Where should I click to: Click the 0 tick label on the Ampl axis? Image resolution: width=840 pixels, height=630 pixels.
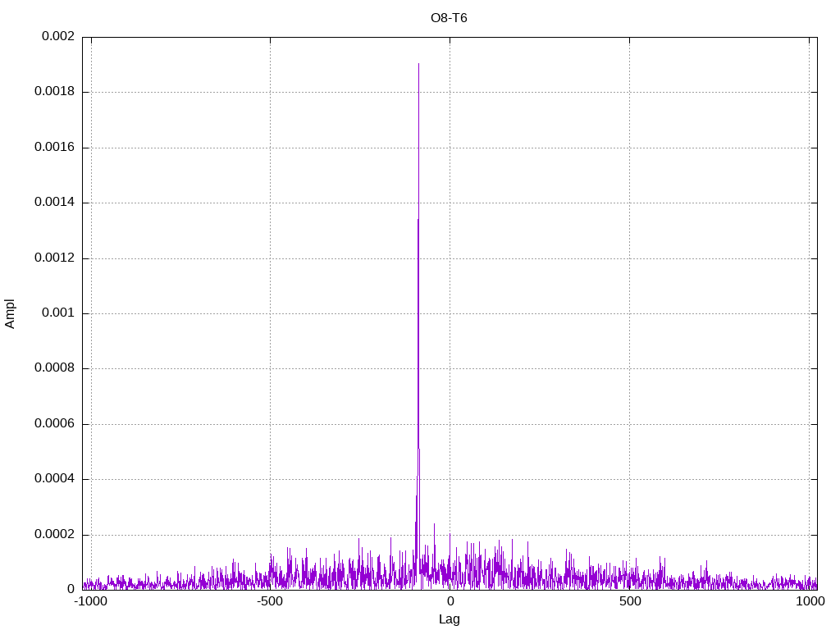[x=71, y=589]
